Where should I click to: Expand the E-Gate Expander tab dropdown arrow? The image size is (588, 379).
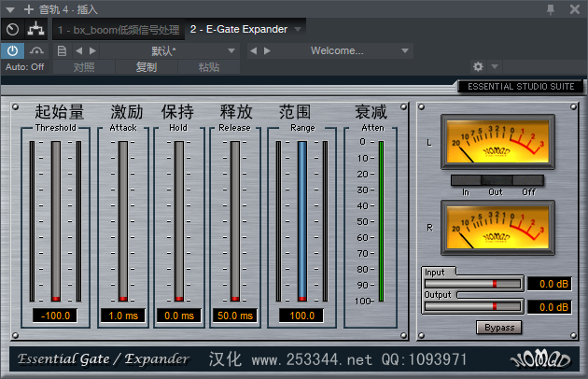(x=298, y=29)
